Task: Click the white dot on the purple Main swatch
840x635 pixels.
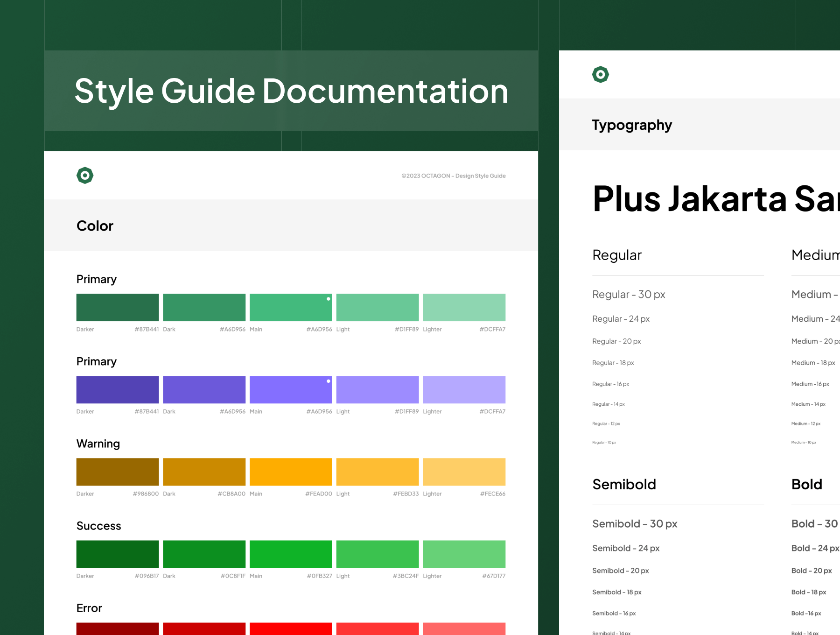Action: click(x=329, y=381)
